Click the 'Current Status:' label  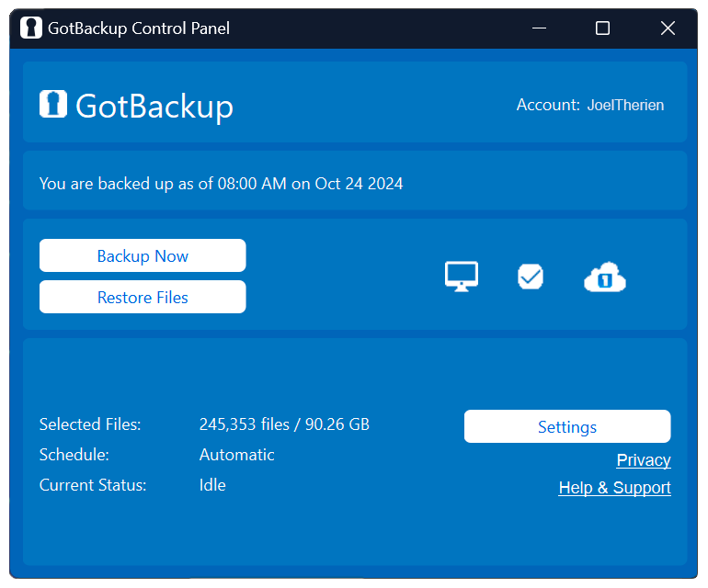tap(93, 485)
